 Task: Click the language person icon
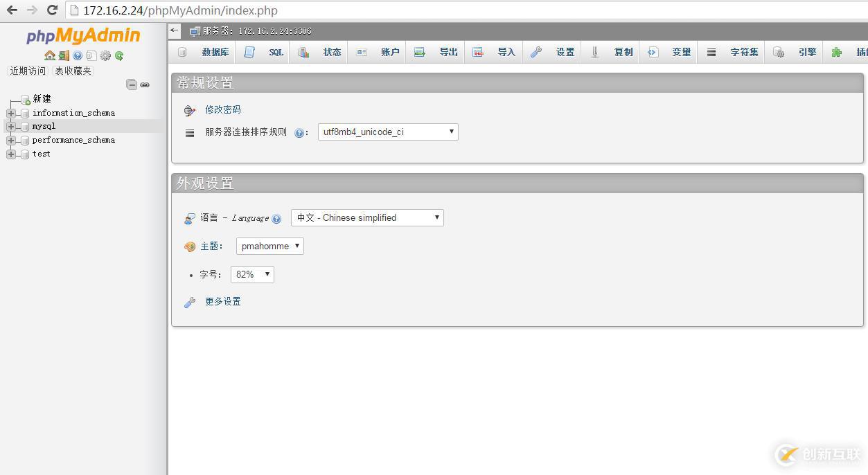[190, 218]
